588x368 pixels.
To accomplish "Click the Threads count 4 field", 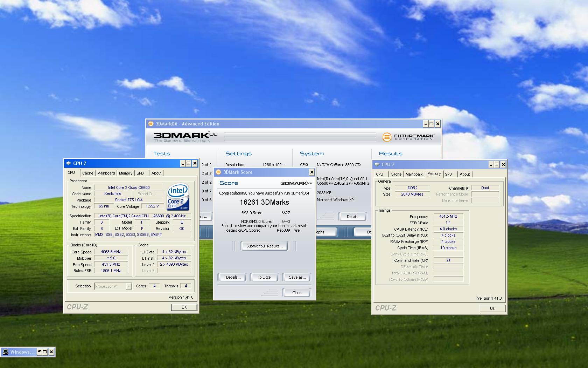I will click(x=186, y=286).
